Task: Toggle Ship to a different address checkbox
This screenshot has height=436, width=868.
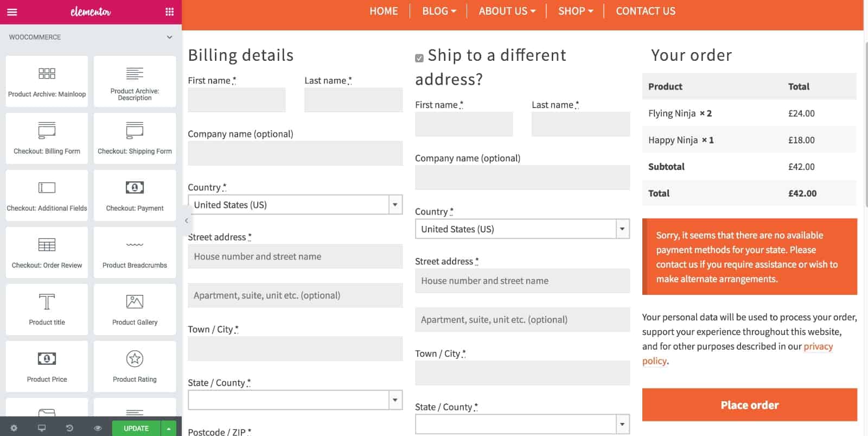Action: click(419, 58)
